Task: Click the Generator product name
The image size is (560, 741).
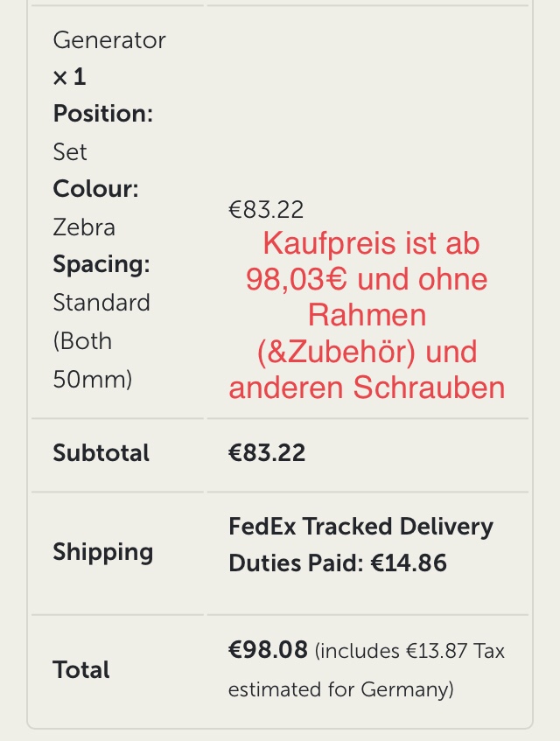Action: [x=109, y=40]
